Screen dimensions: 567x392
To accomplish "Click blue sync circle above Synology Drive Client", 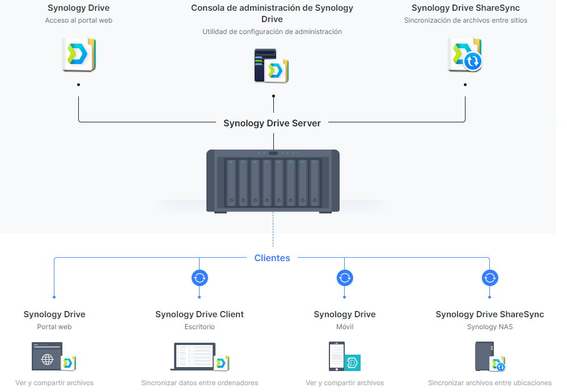I will 200,278.
